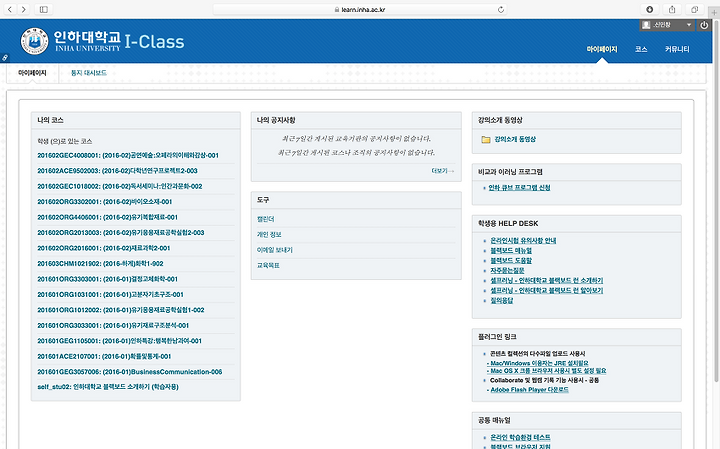
Task: Open 개인 정보 in the 도구 panel
Action: tap(269, 235)
